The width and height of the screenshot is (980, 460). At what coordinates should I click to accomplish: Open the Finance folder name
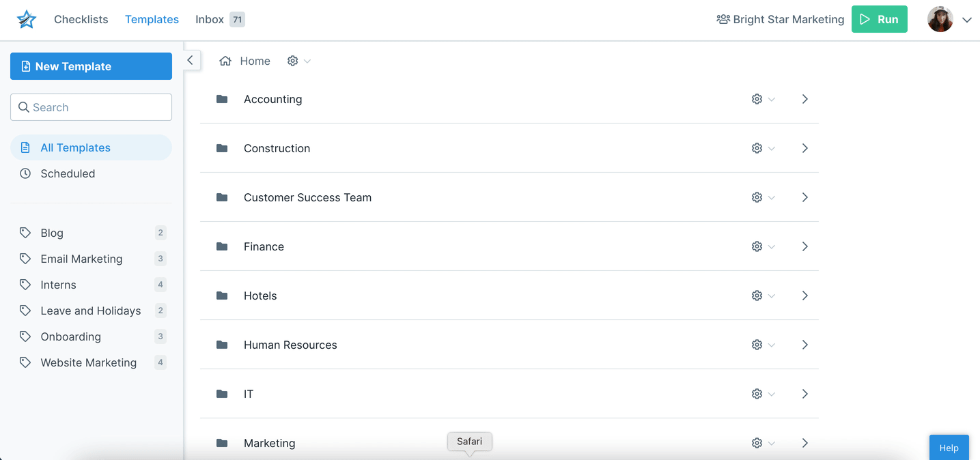pyautogui.click(x=264, y=246)
